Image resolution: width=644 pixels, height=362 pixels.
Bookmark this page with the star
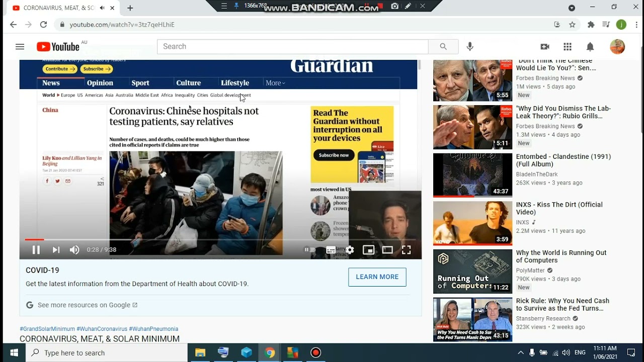[572, 25]
